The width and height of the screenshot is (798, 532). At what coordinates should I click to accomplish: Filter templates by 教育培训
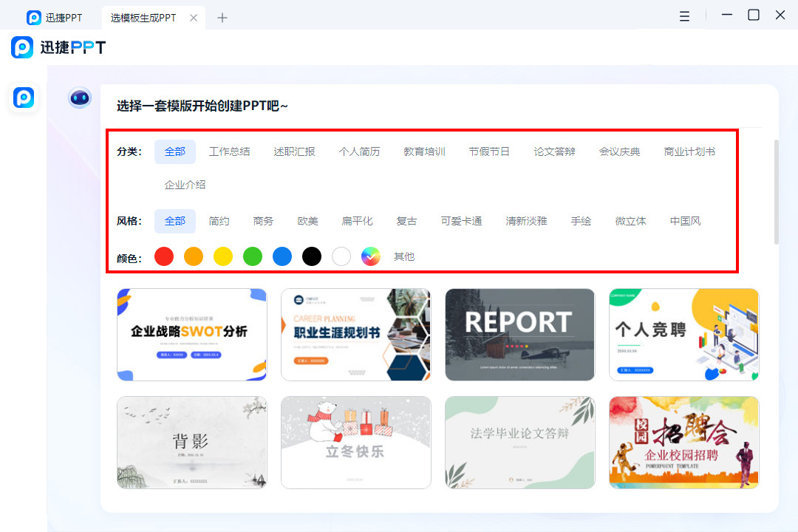pyautogui.click(x=424, y=151)
